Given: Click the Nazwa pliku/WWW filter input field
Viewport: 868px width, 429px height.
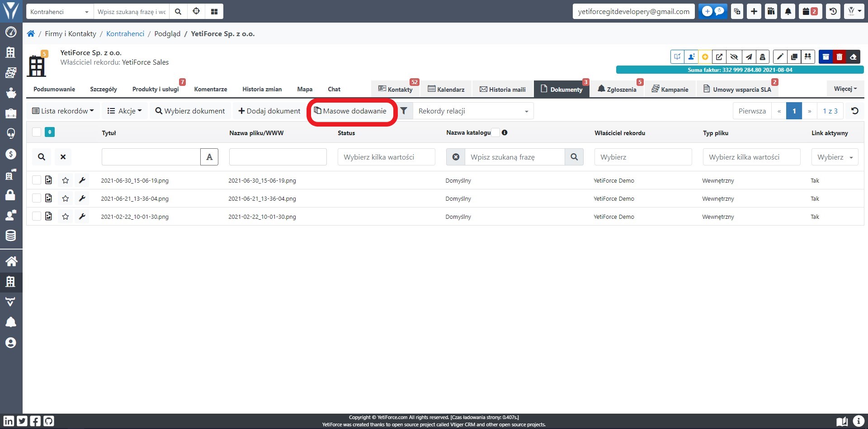Looking at the screenshot, I should tap(278, 157).
